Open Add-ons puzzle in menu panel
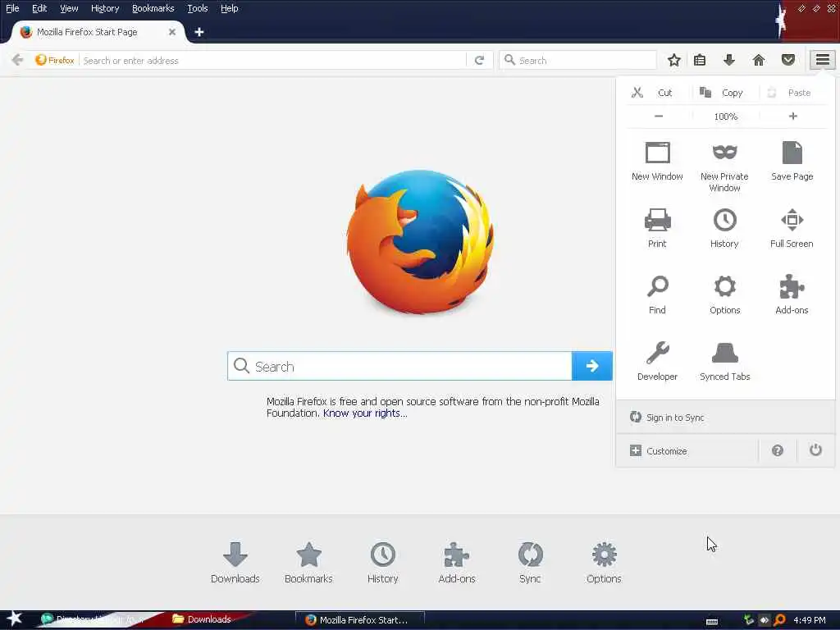This screenshot has height=630, width=840. (x=792, y=294)
